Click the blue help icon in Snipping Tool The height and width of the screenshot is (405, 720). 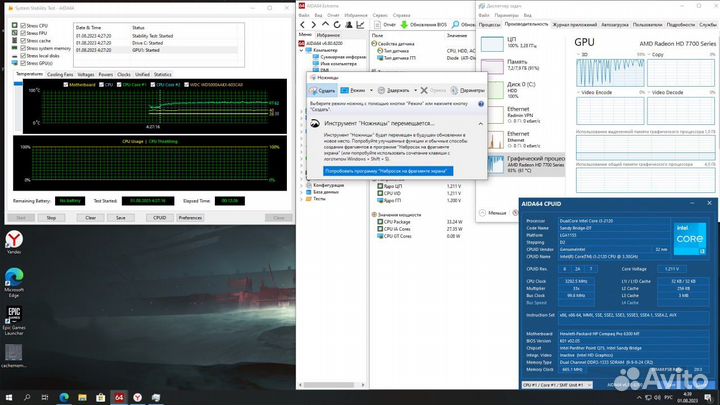coord(481,104)
